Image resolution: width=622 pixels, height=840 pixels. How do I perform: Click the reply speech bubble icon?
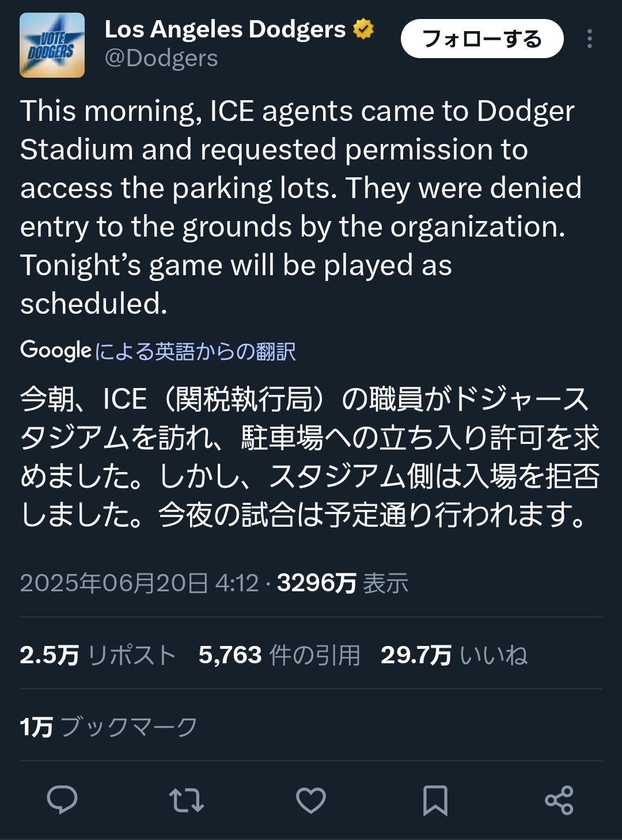(x=62, y=800)
